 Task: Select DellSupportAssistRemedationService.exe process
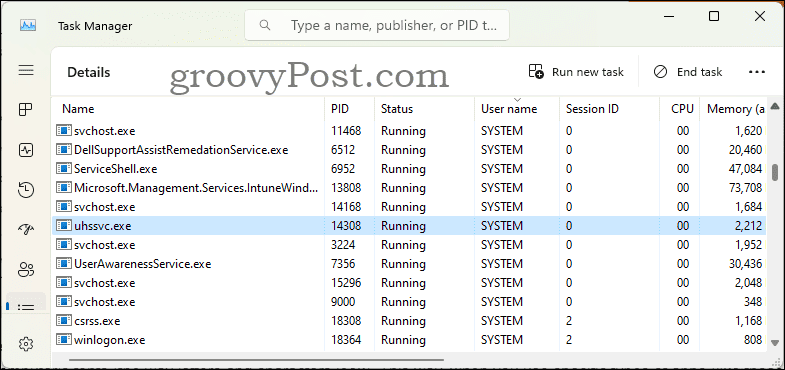click(410, 150)
